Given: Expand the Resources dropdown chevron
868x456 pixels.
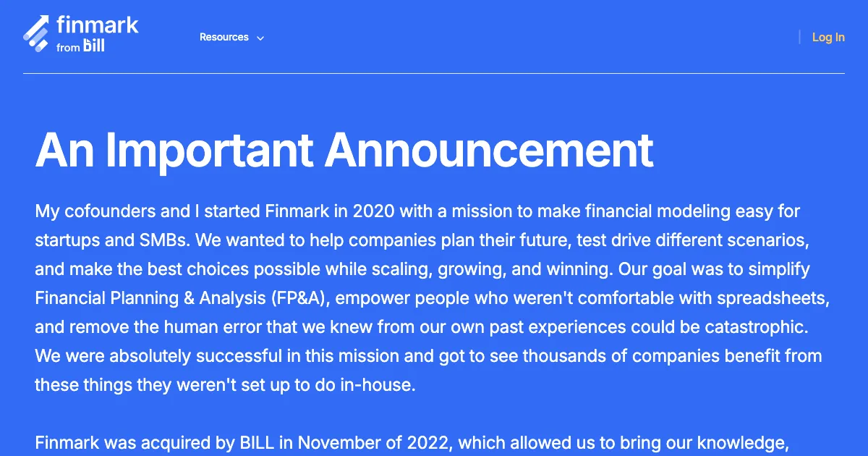Looking at the screenshot, I should pyautogui.click(x=260, y=38).
